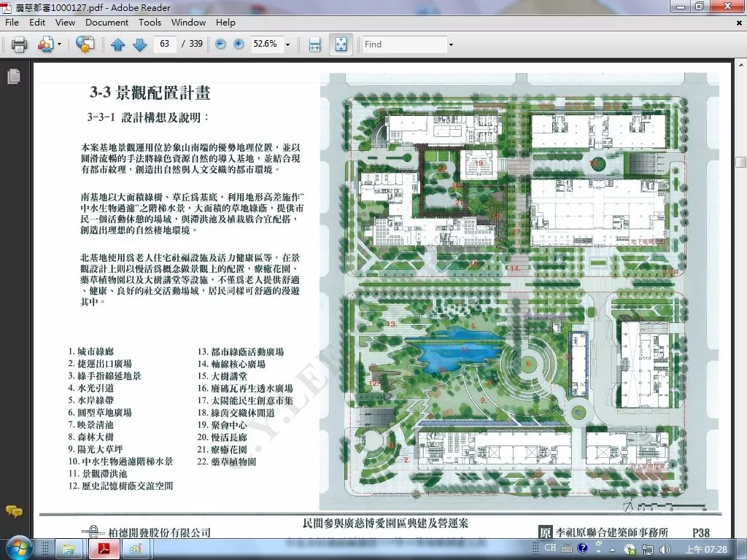Open the Help menu
This screenshot has height=560, width=747.
click(x=225, y=23)
